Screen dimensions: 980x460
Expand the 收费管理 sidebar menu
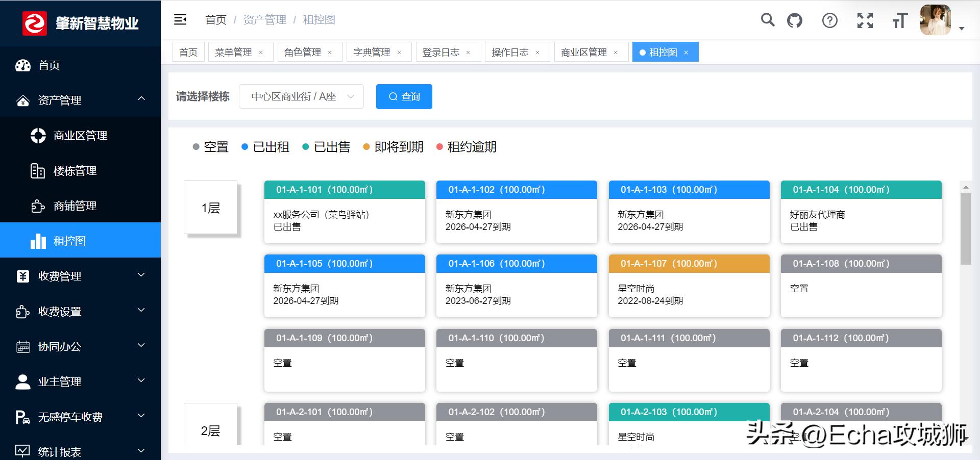pos(60,276)
